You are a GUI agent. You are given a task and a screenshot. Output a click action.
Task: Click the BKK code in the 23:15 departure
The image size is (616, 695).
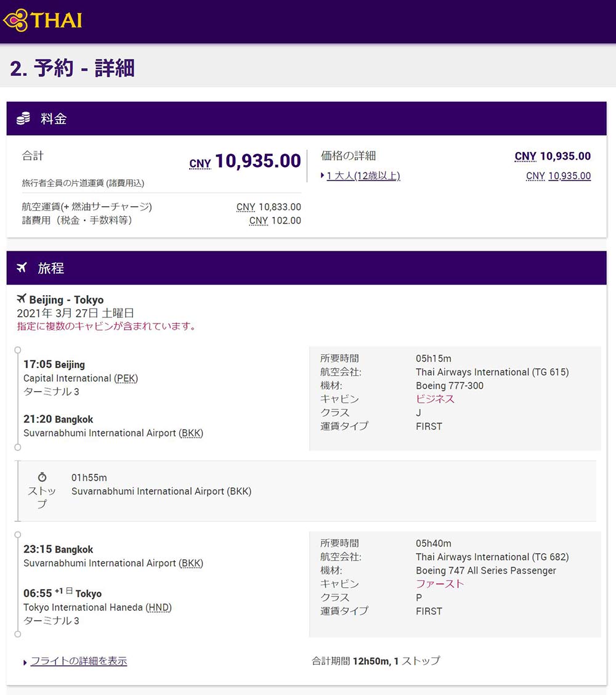[191, 563]
